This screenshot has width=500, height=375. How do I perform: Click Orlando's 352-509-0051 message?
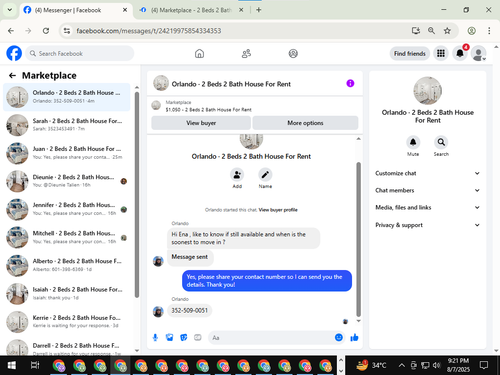click(x=189, y=311)
